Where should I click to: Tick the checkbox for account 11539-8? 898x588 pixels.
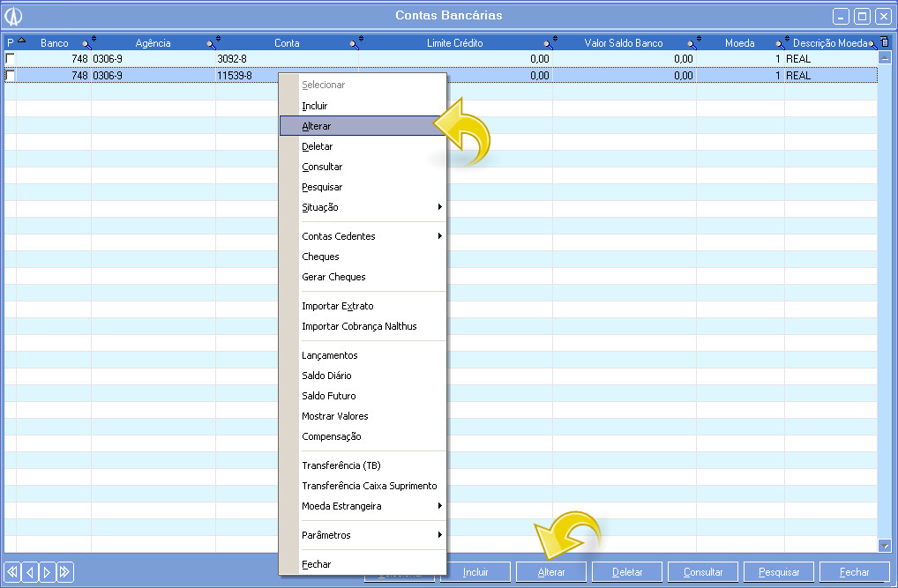[10, 75]
